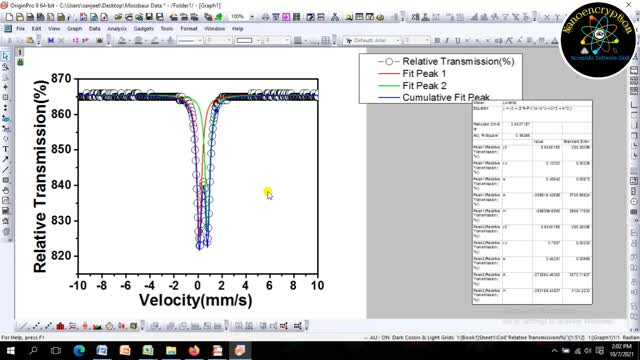The height and width of the screenshot is (360, 640).
Task: Click the Cumulative Fit Peak legend entry
Action: tap(446, 98)
